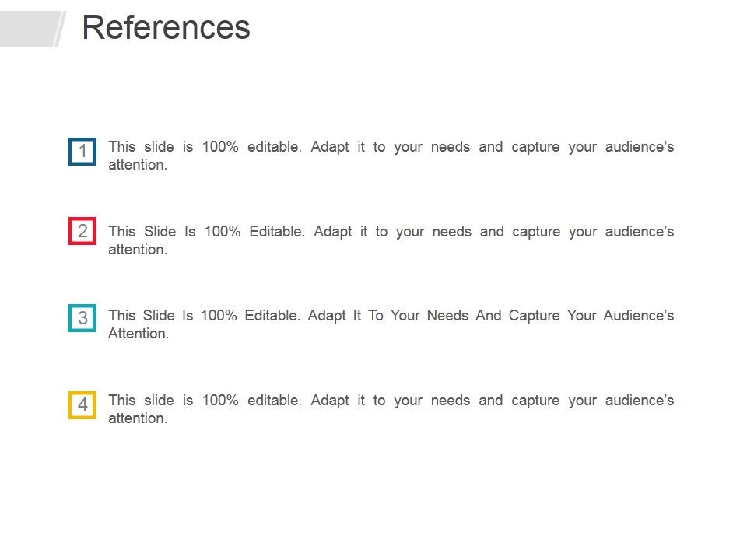This screenshot has width=747, height=560.
Task: Click the word "needs" in reference 1
Action: coord(450,147)
